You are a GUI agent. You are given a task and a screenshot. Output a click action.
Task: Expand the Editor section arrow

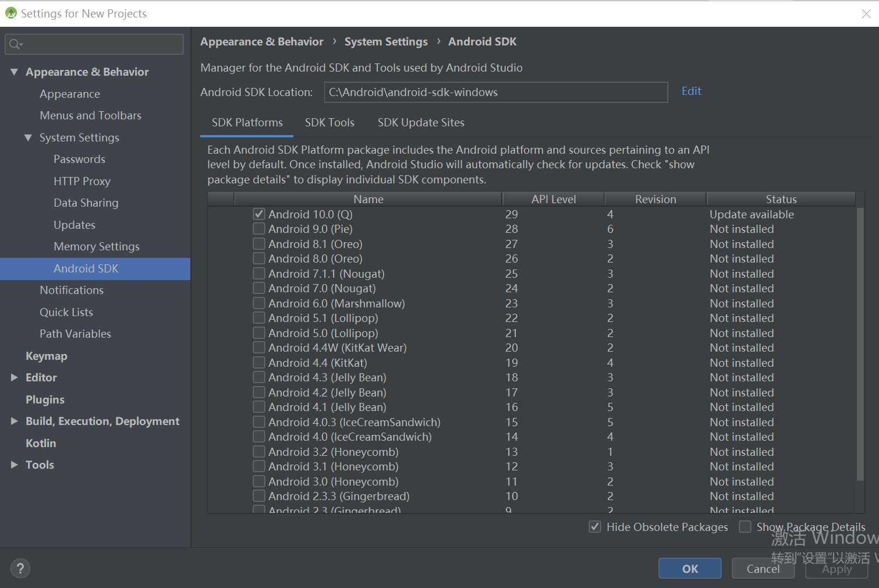(14, 377)
